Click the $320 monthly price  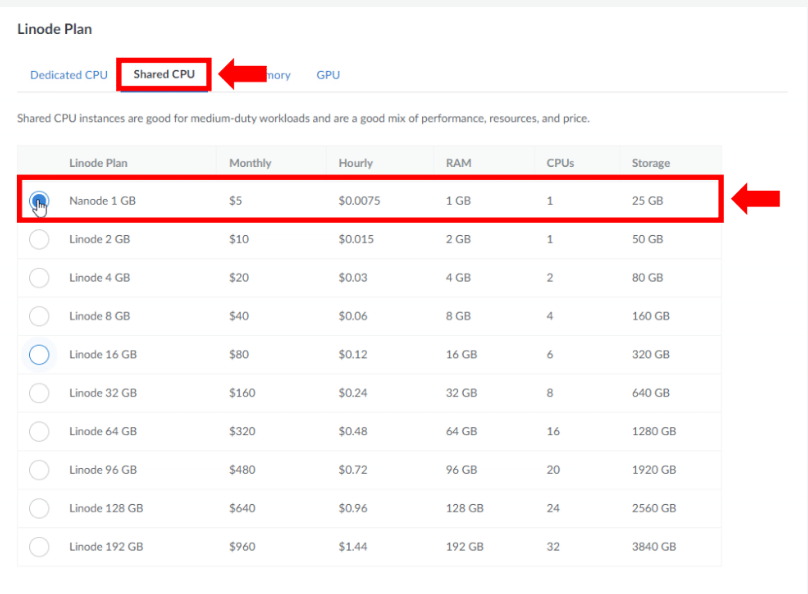click(242, 432)
